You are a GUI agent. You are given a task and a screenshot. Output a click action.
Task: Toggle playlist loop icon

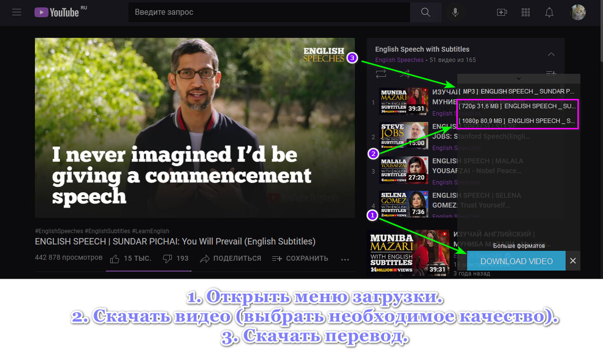(381, 74)
